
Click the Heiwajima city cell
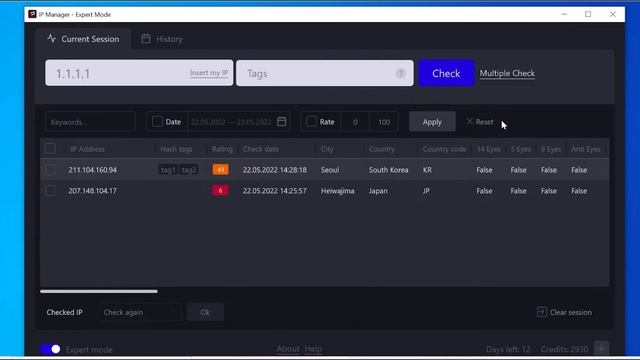pos(338,191)
